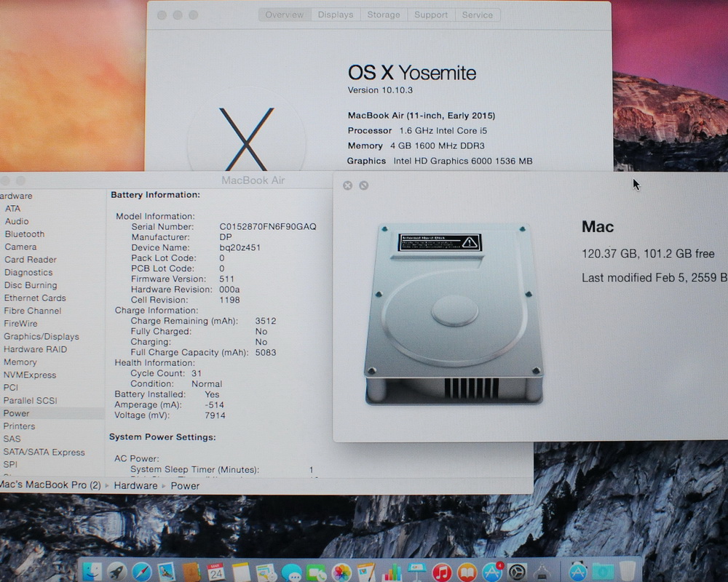The image size is (728, 582).
Task: Open Notes yellow notepad icon in dock
Action: tap(241, 572)
